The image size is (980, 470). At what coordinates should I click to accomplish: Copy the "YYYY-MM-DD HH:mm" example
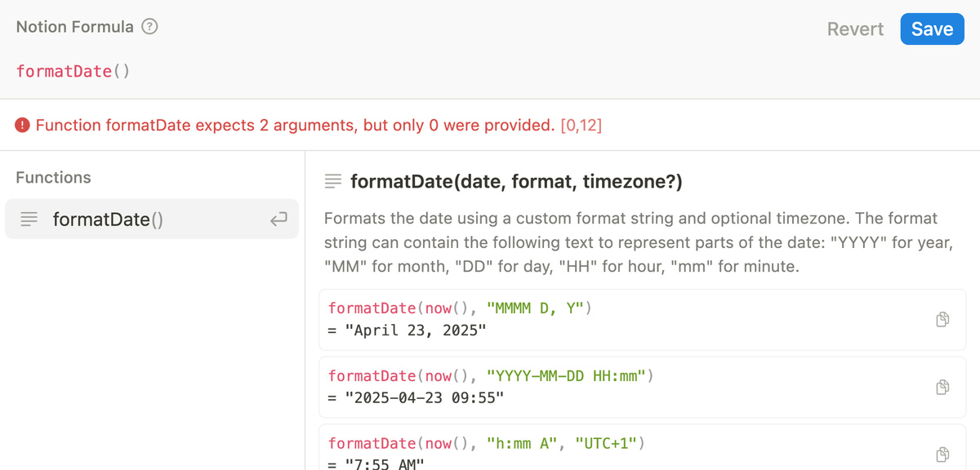click(942, 387)
